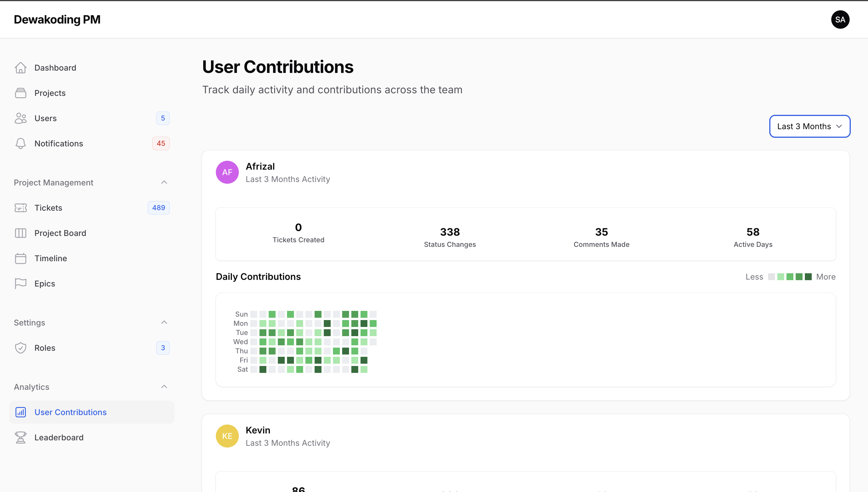The height and width of the screenshot is (492, 868).
Task: Click the darkest green legend swatch
Action: [x=808, y=277]
